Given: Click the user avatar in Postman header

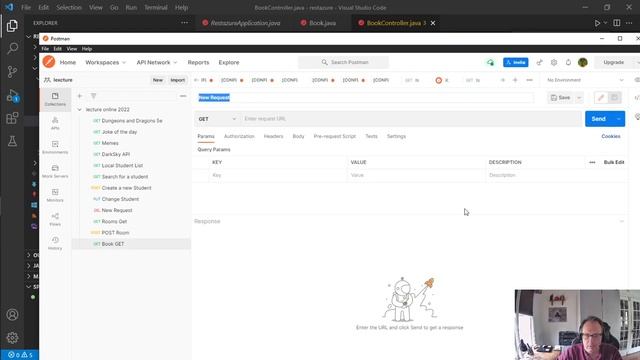Looking at the screenshot, I should [583, 62].
